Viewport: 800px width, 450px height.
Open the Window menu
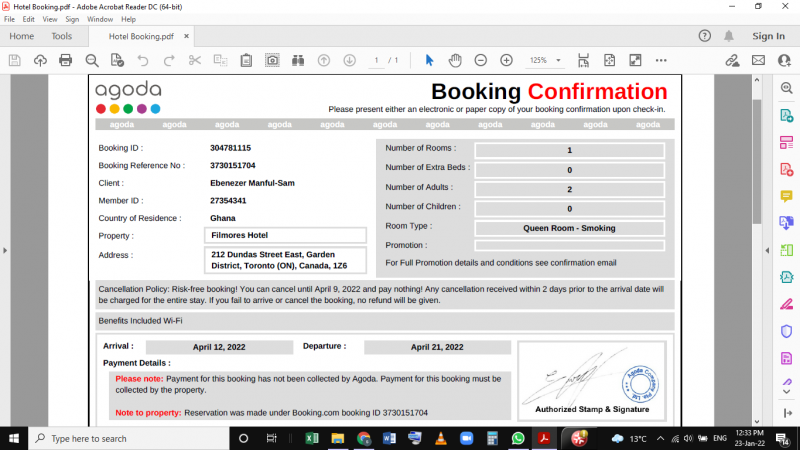(99, 19)
